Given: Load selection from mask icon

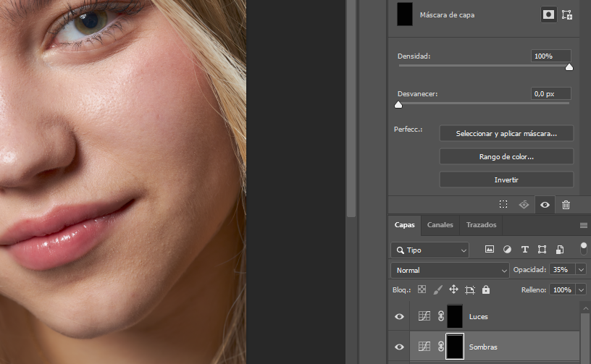Looking at the screenshot, I should tap(503, 205).
